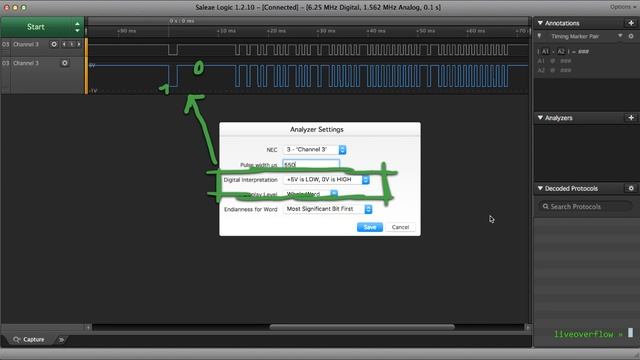Click the orange trigger marker bar
The width and height of the screenshot is (640, 360).
86,66
